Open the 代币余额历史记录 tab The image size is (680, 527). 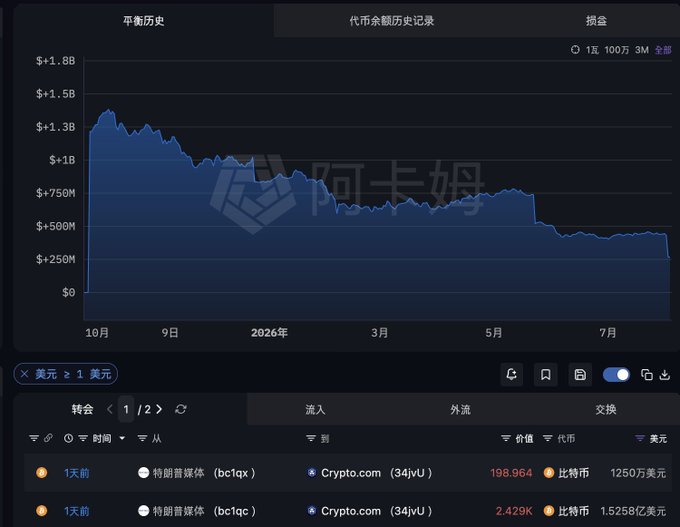click(392, 20)
